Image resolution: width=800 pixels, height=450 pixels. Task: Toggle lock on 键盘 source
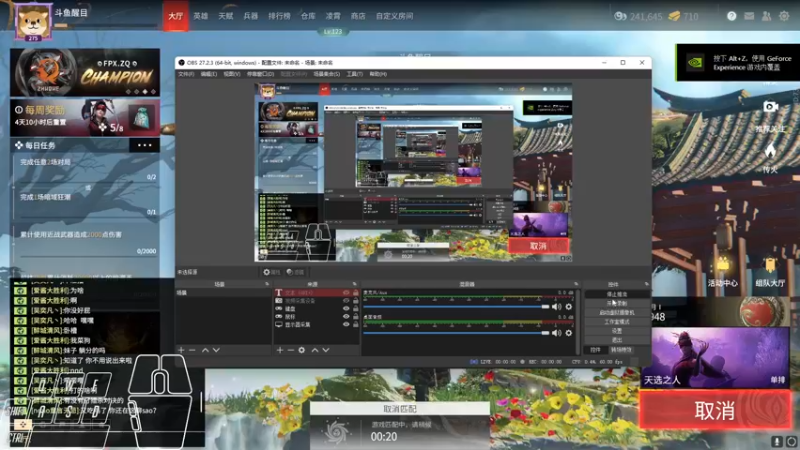click(356, 309)
